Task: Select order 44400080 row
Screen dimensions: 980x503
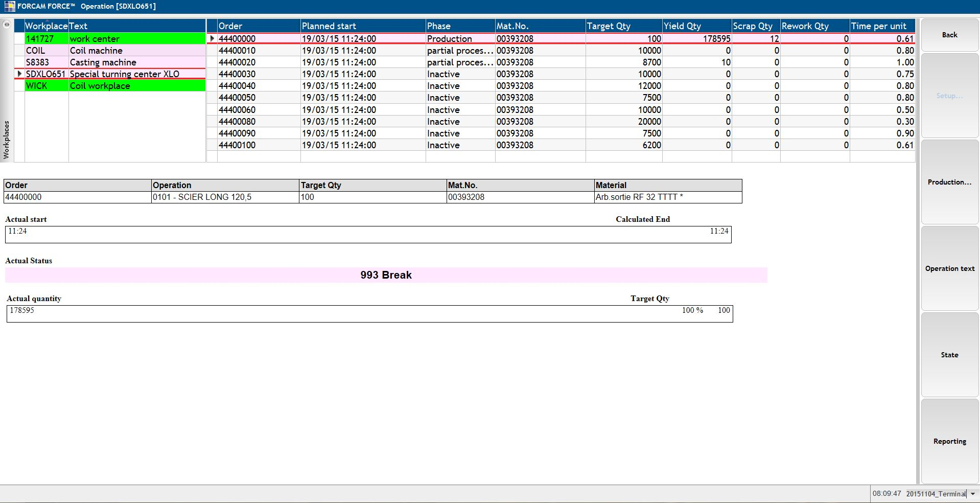Action: point(258,122)
